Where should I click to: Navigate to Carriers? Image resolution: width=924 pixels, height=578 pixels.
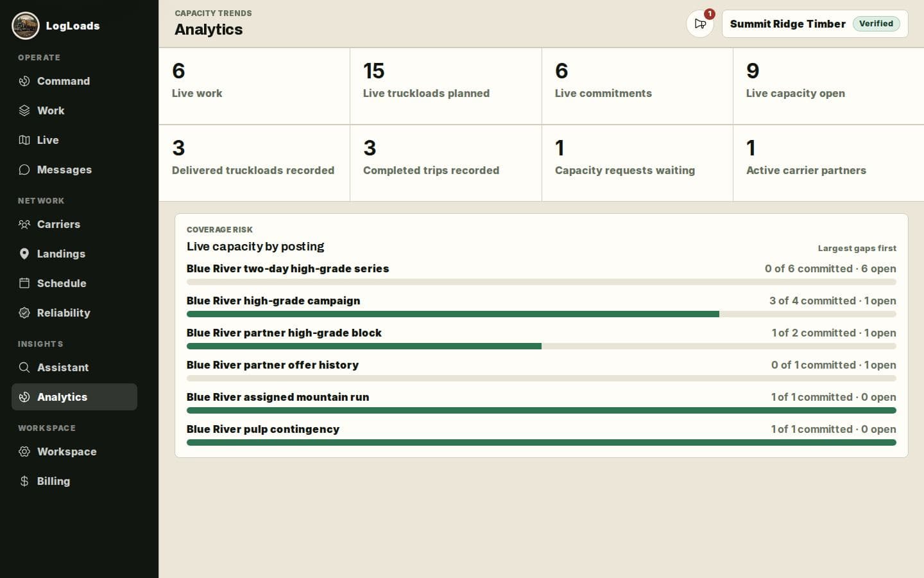74,224
